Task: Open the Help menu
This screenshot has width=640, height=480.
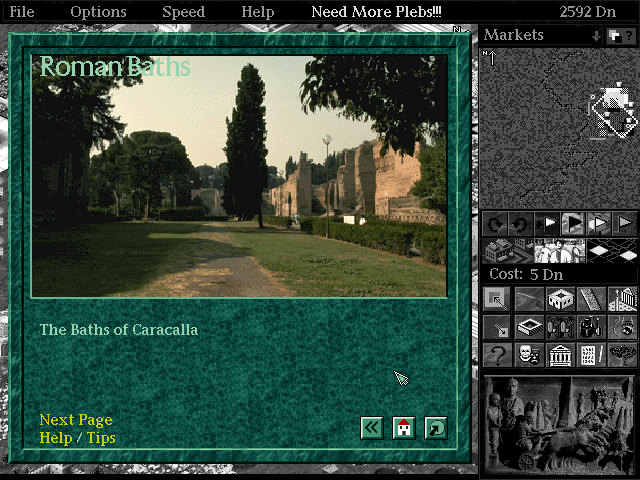Action: tap(258, 11)
